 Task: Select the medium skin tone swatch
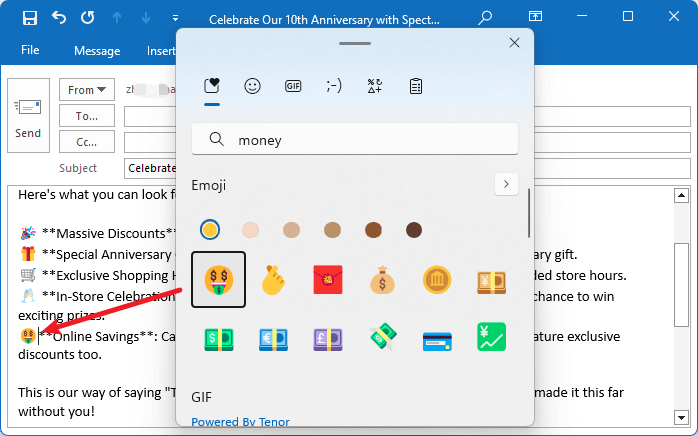coord(332,230)
